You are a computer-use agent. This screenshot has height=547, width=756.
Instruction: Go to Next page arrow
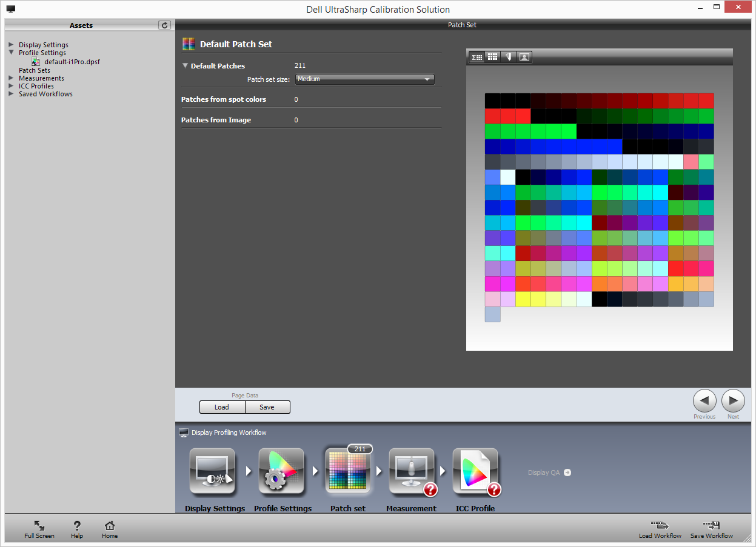[x=733, y=401]
